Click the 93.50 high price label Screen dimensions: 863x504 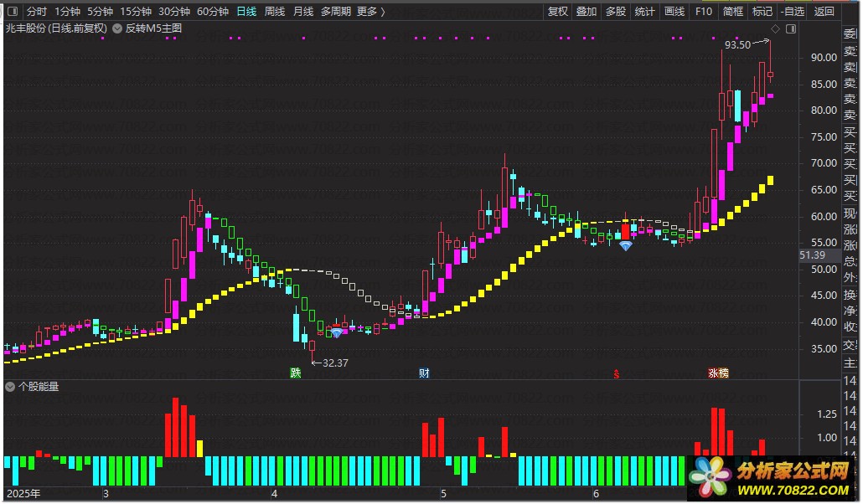(737, 45)
